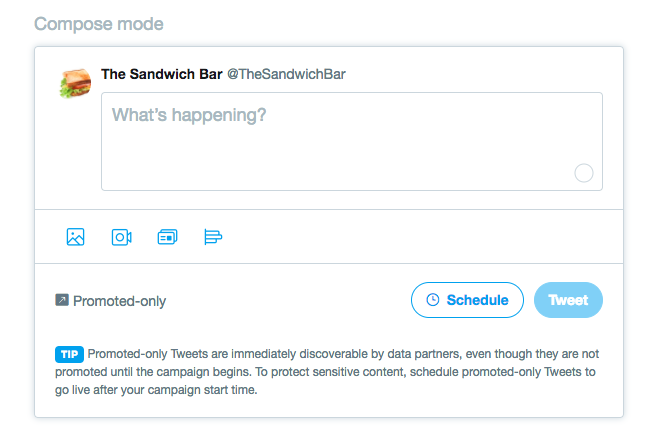Add a photo to the Tweet

tap(75, 237)
